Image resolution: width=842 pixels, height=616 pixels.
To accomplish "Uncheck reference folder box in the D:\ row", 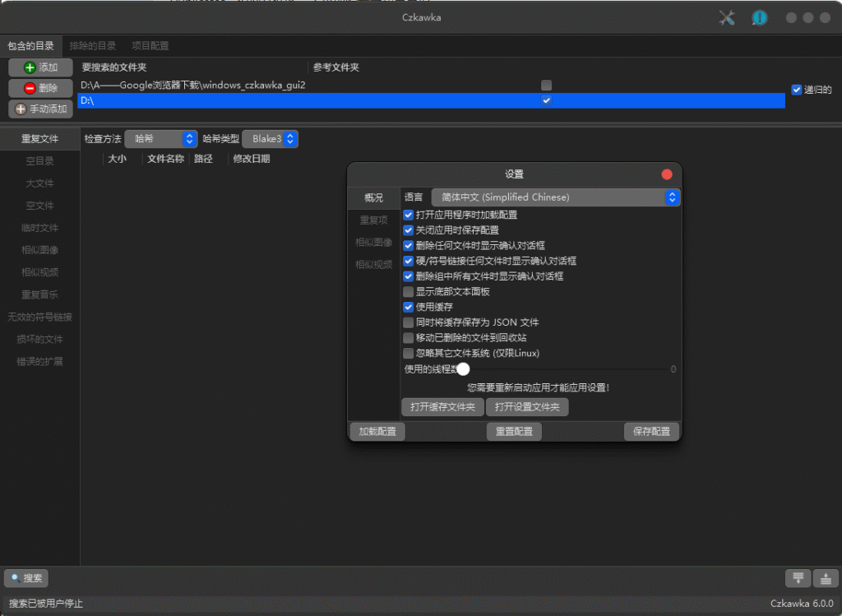I will (546, 100).
